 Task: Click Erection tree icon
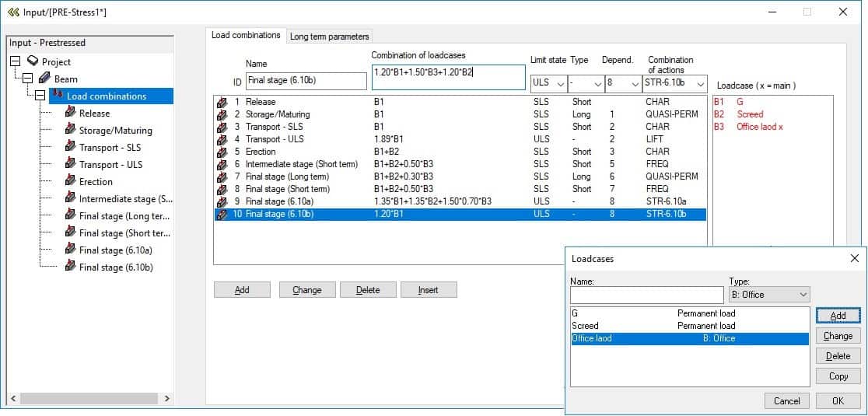(70, 181)
